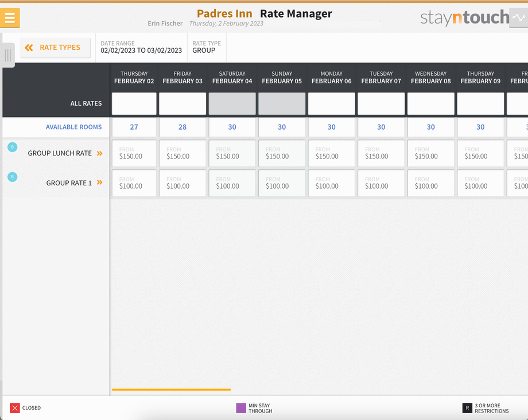
Task: Open Group Rate 1 $100.00 on February 06
Action: [x=331, y=183]
